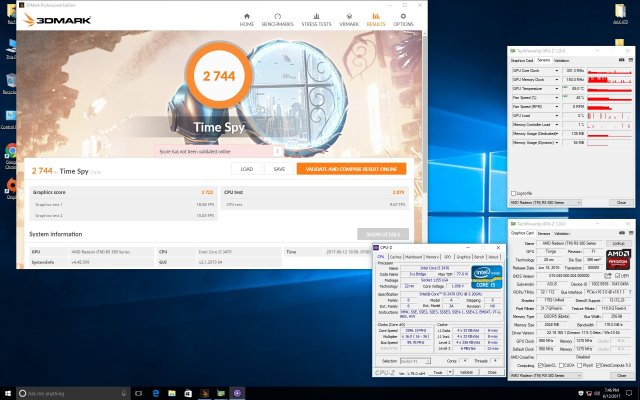Open the 3DMark Options section

click(403, 20)
